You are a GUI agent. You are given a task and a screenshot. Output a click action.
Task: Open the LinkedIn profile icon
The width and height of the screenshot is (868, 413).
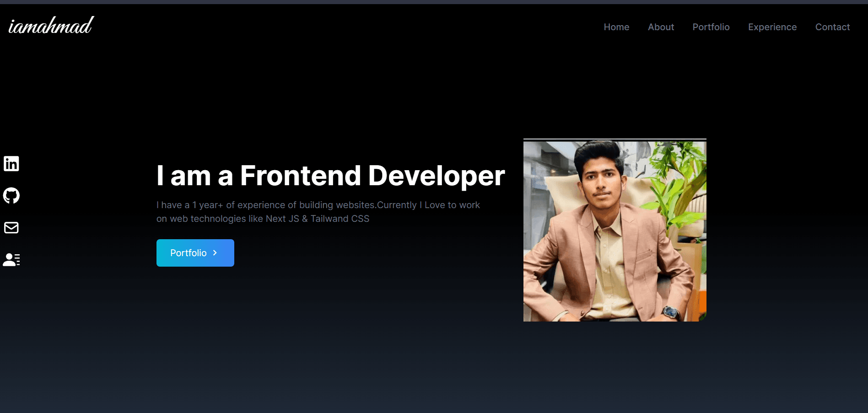[11, 163]
